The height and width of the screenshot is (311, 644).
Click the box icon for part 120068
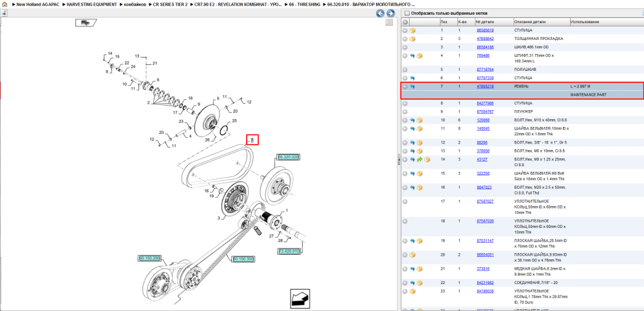(420, 120)
